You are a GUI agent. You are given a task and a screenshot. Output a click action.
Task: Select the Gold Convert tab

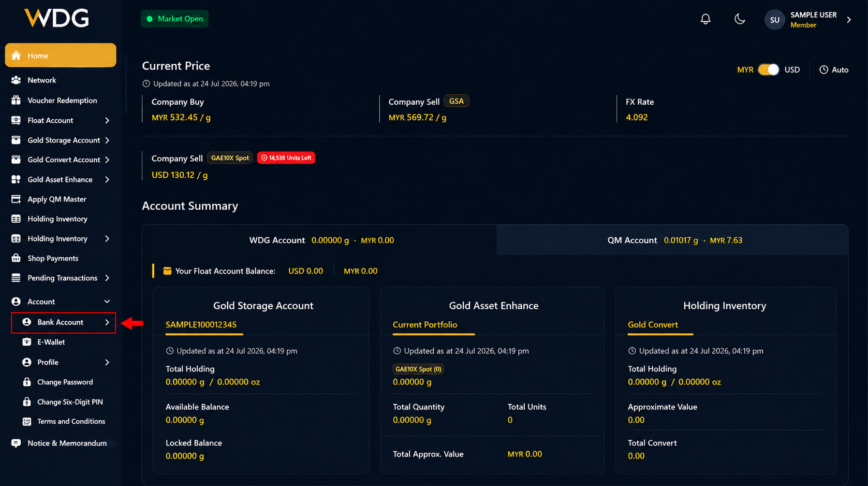pyautogui.click(x=653, y=324)
